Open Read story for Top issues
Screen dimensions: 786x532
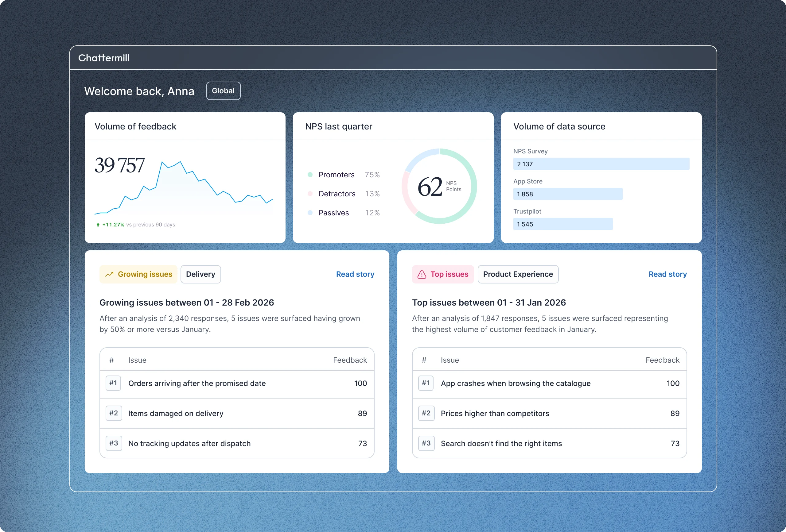point(667,275)
